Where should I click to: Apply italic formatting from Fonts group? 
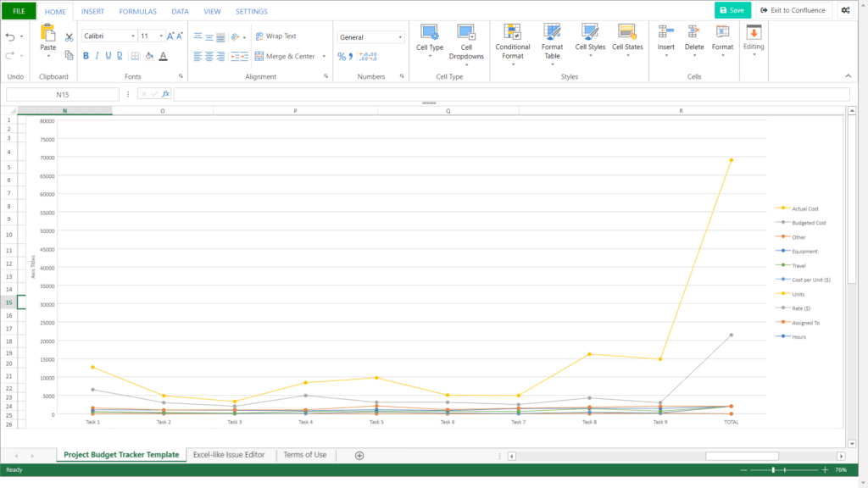(x=97, y=56)
